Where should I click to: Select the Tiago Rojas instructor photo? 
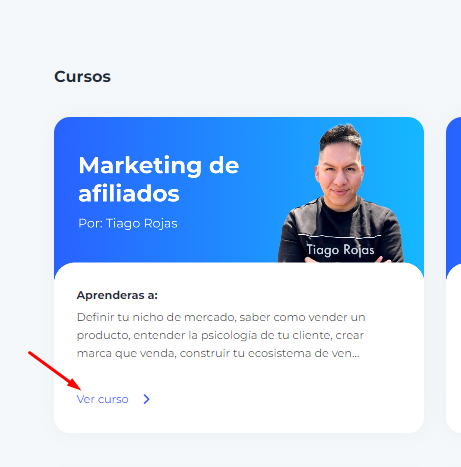point(341,193)
